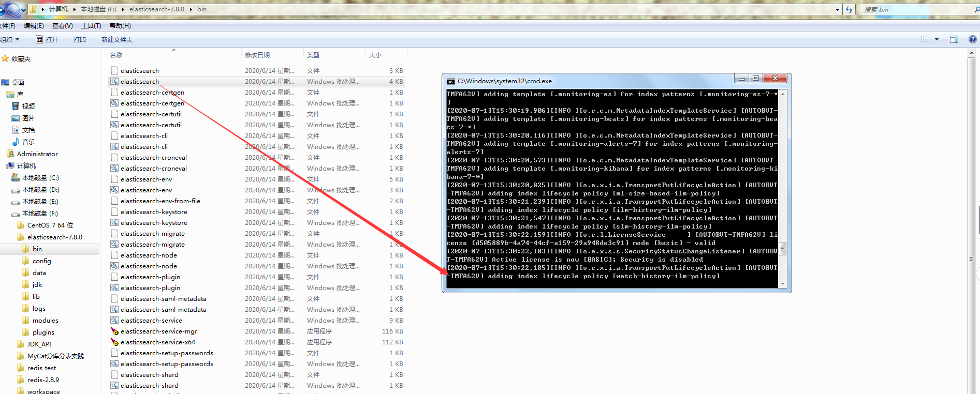
Task: Toggle the preview pane icon
Action: coord(954,39)
